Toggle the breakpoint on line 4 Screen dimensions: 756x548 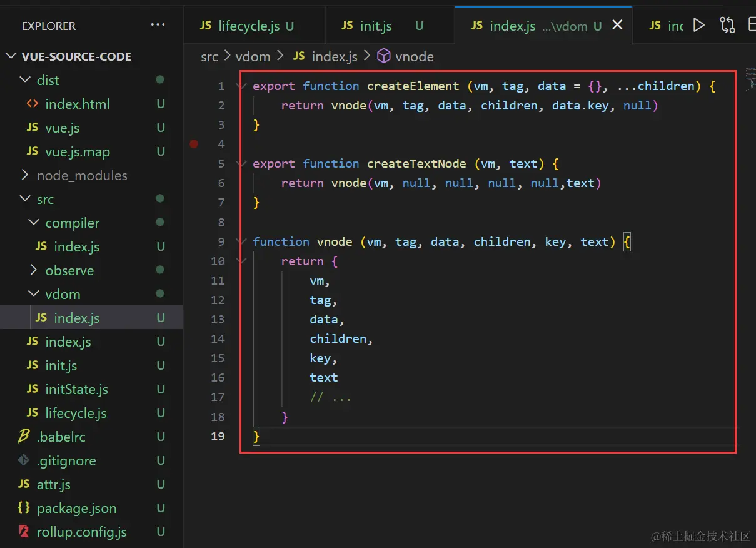[x=194, y=144]
